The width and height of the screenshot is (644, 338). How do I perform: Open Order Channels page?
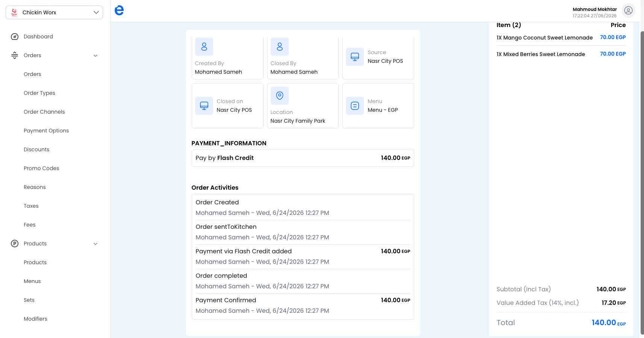click(x=44, y=112)
